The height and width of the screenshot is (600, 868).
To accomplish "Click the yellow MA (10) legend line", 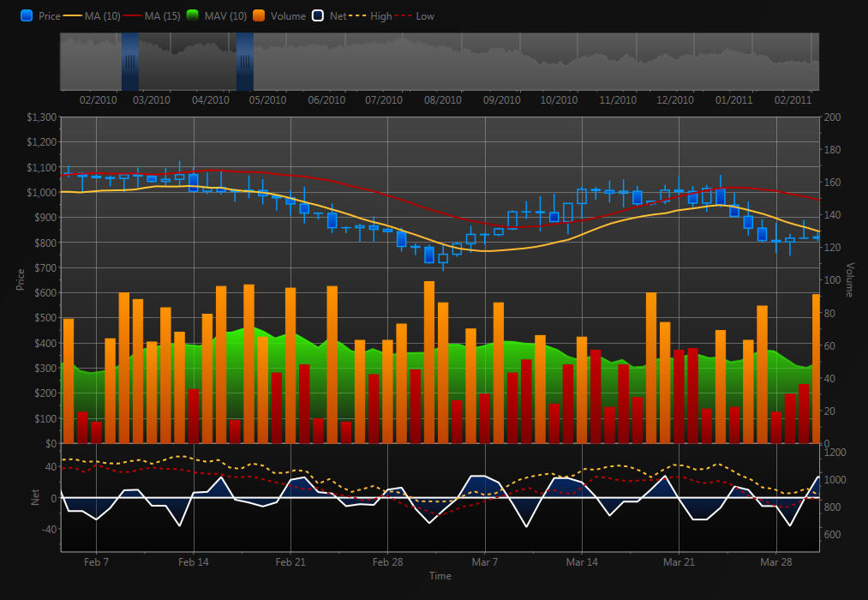I will coord(70,16).
